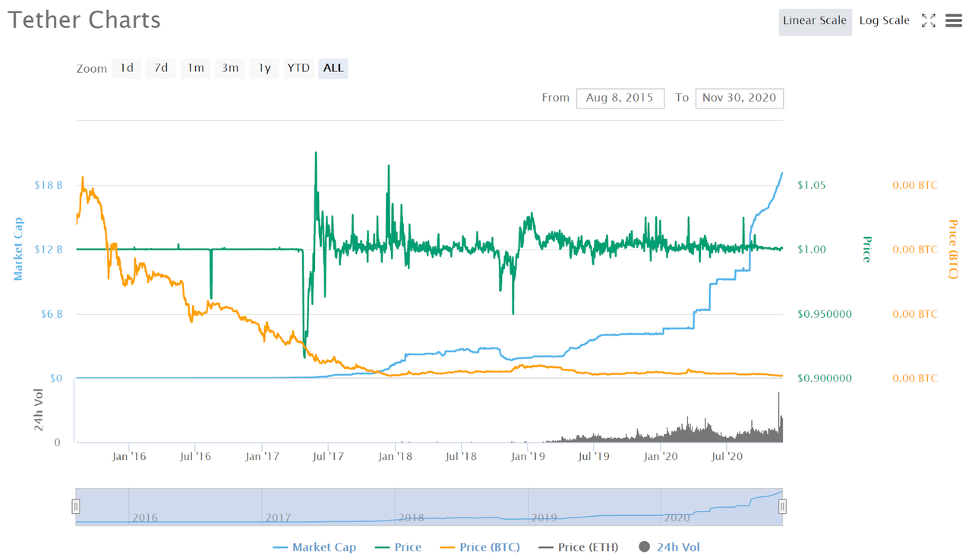Screen dimensions: 972x560
Task: Click the Jul '17 x-axis label
Action: tap(329, 457)
